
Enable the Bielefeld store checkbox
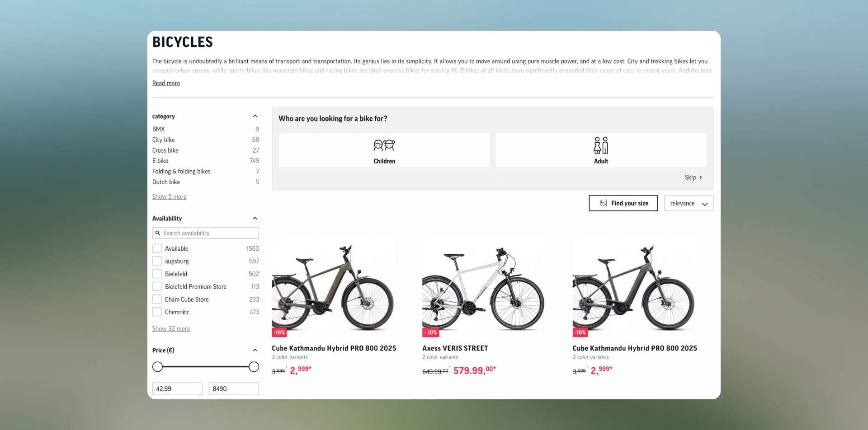click(157, 273)
